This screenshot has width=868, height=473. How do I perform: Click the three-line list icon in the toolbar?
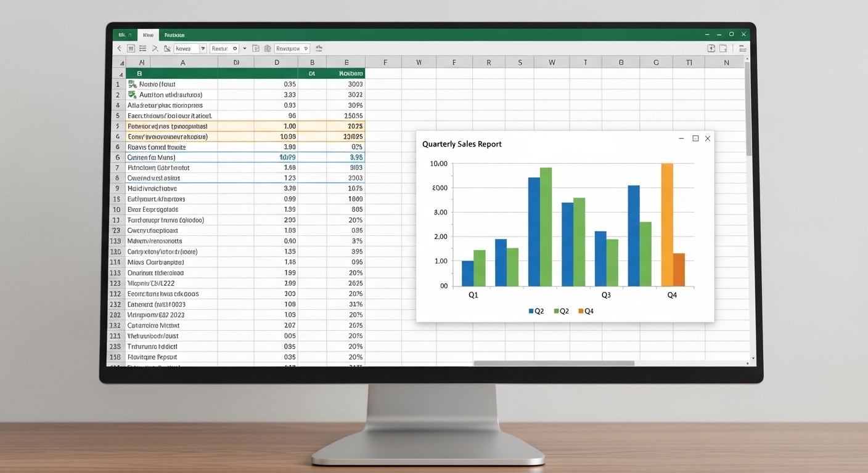coord(143,48)
